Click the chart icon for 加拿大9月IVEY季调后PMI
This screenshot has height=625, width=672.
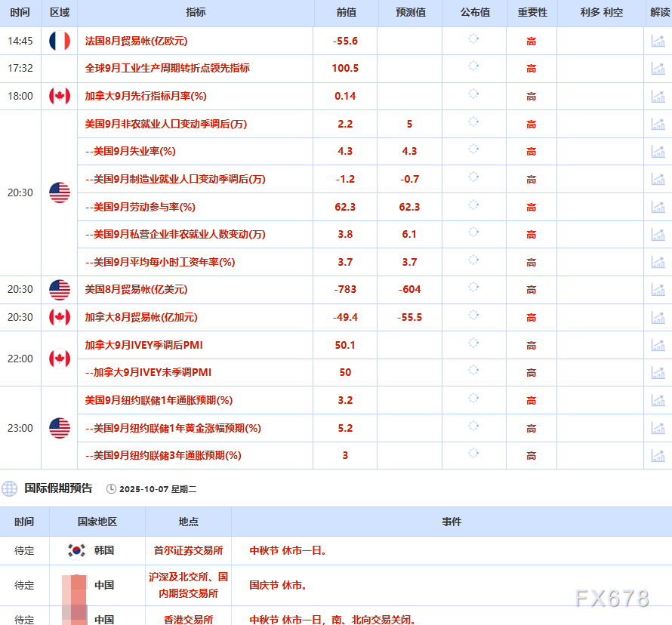coord(656,345)
